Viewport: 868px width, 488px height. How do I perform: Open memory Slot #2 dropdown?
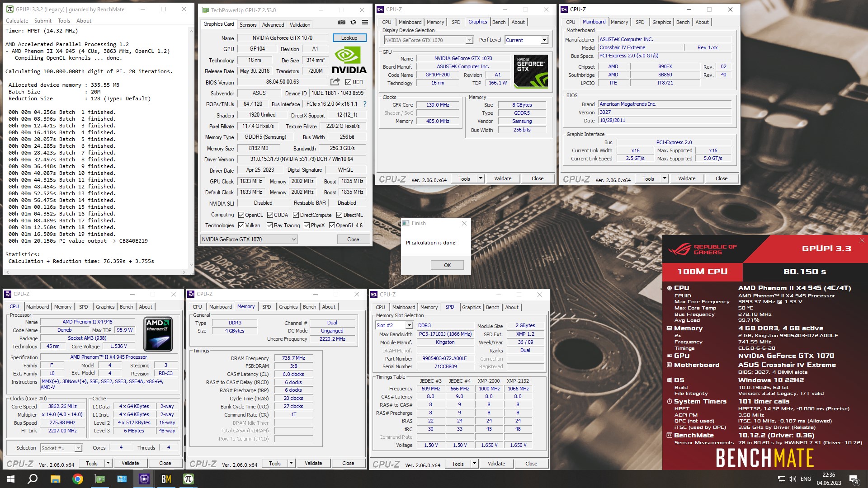[x=394, y=325]
